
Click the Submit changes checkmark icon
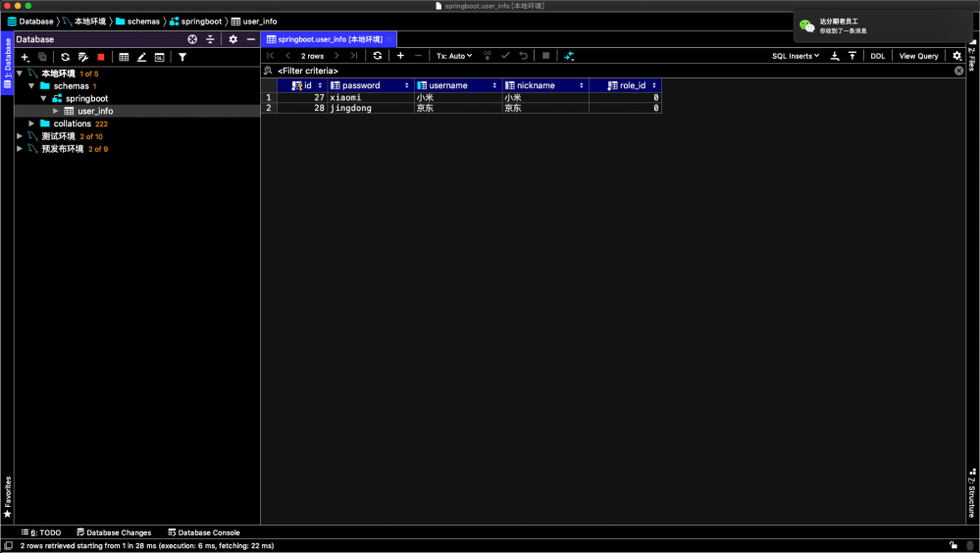(505, 56)
